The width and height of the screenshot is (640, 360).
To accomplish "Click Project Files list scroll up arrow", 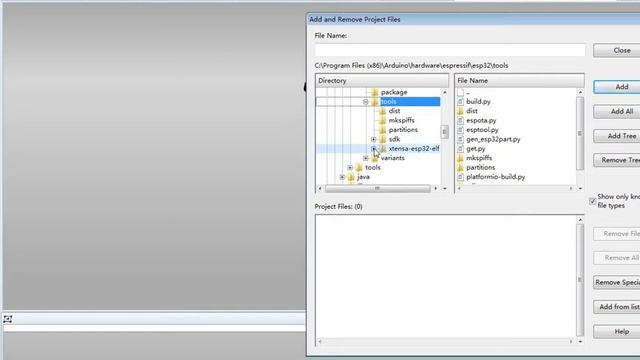I will 580,220.
